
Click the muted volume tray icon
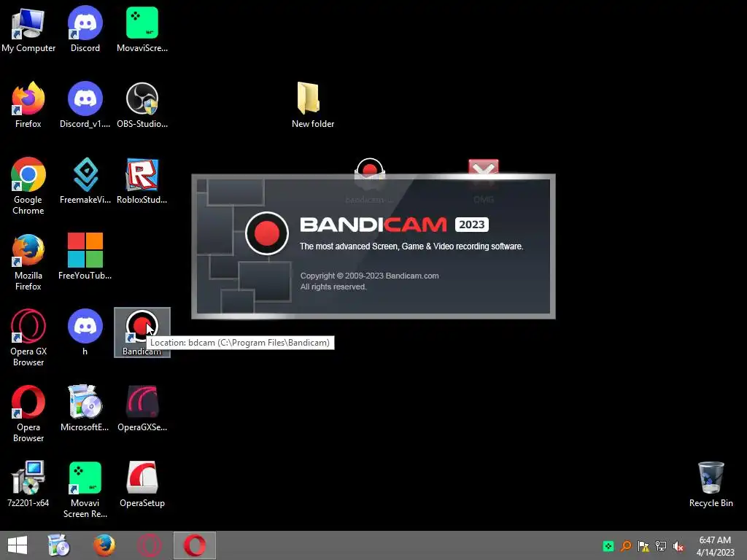click(x=678, y=546)
